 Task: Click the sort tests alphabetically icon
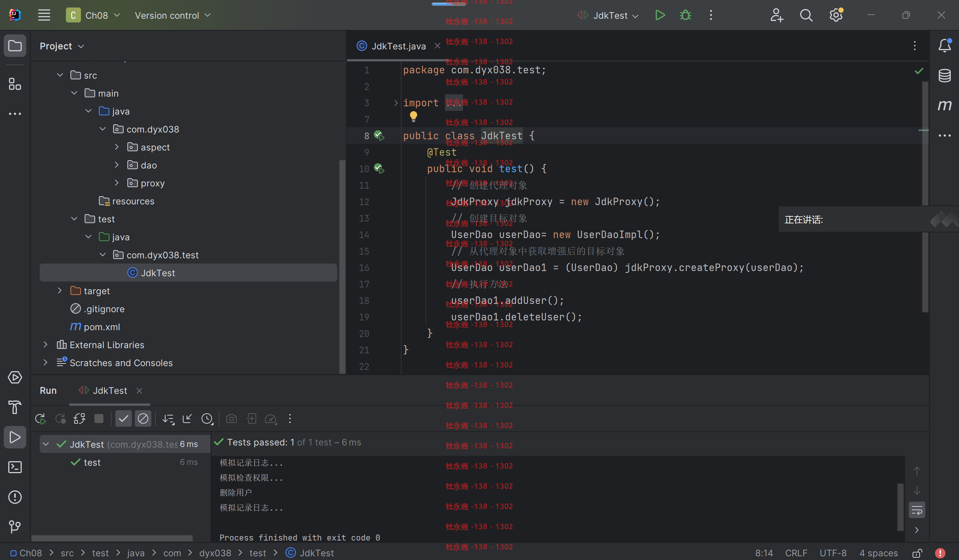click(168, 419)
